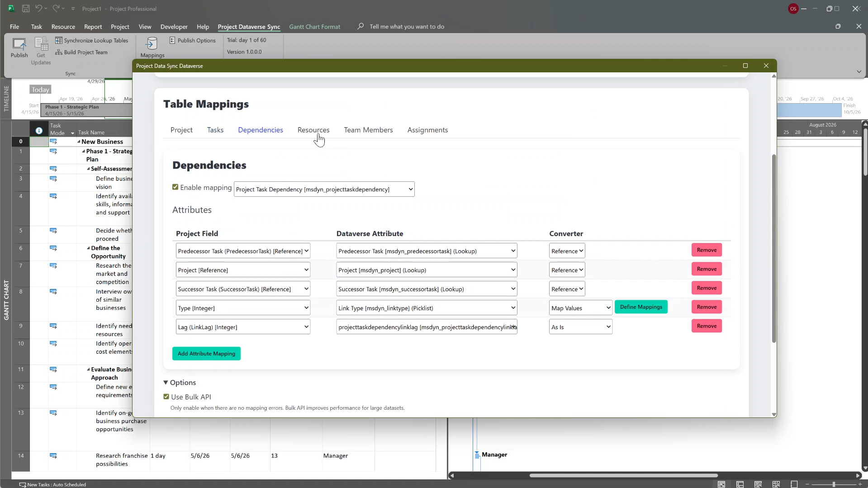Image resolution: width=868 pixels, height=488 pixels.
Task: Click the Gantt chart horizontal scrollbar
Action: (623, 475)
